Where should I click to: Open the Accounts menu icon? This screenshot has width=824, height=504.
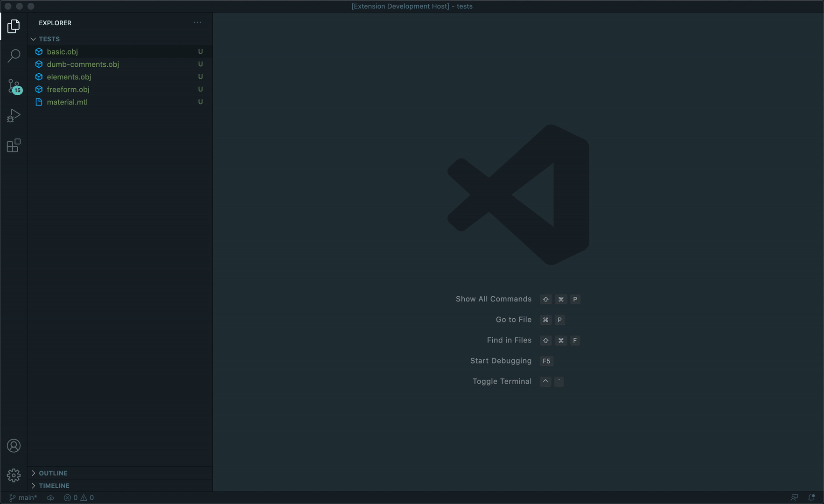14,446
